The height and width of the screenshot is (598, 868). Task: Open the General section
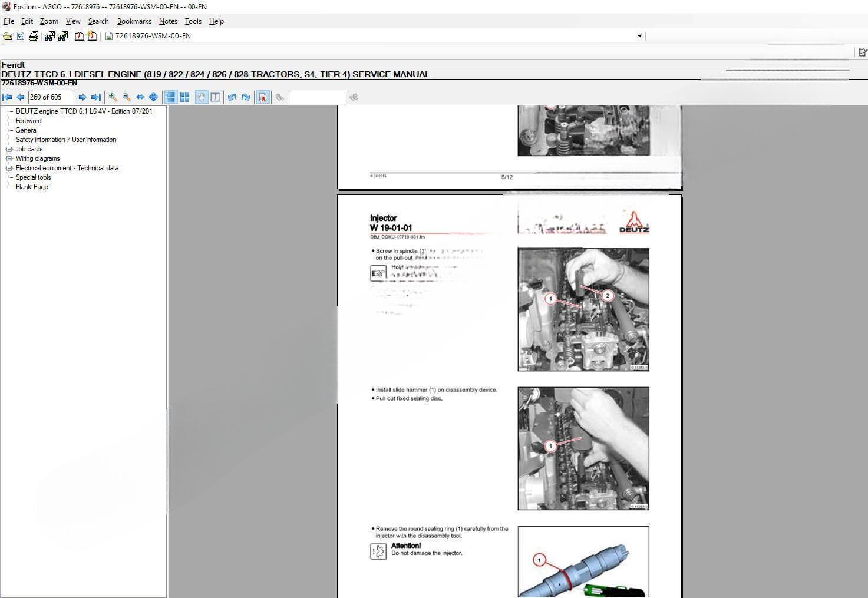click(27, 130)
